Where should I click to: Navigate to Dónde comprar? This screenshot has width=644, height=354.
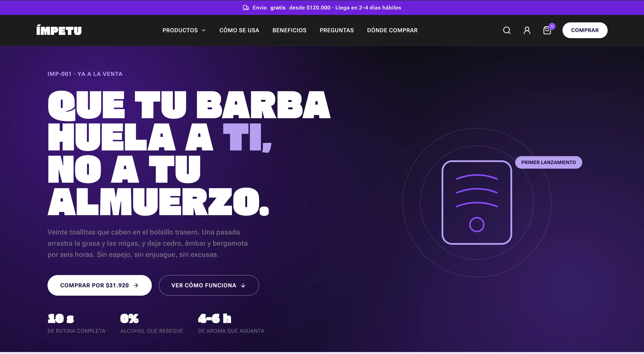pyautogui.click(x=392, y=30)
